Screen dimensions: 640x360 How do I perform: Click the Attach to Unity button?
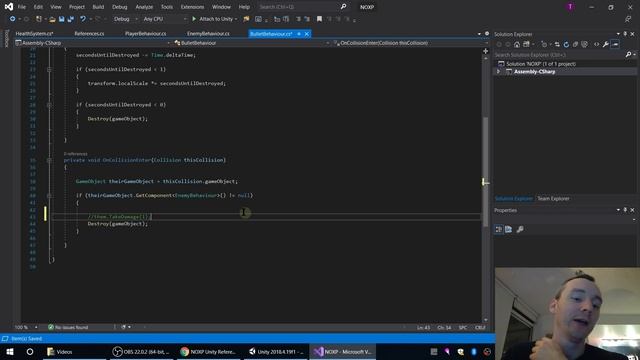[212, 19]
